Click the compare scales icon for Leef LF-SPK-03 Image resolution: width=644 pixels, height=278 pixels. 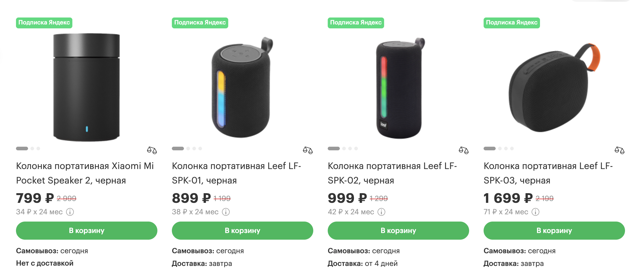tap(620, 150)
